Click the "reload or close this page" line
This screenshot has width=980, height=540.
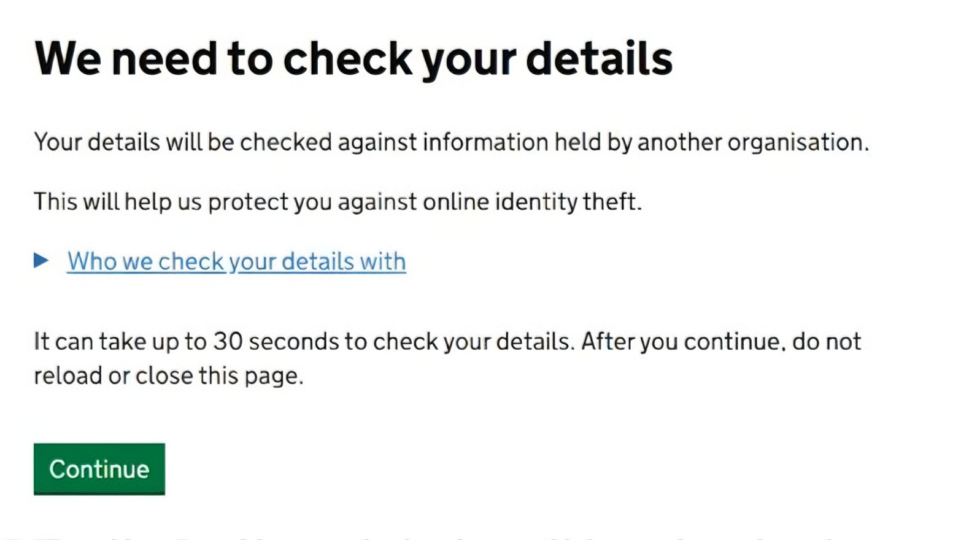pyautogui.click(x=169, y=376)
